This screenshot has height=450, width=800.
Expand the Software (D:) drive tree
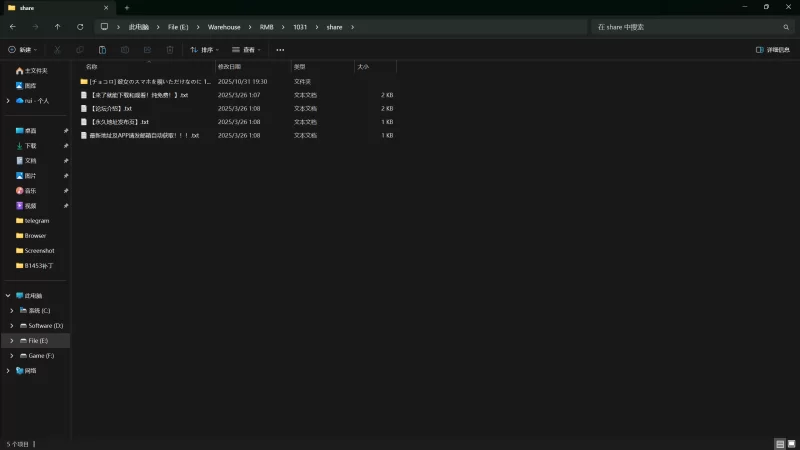(11, 326)
